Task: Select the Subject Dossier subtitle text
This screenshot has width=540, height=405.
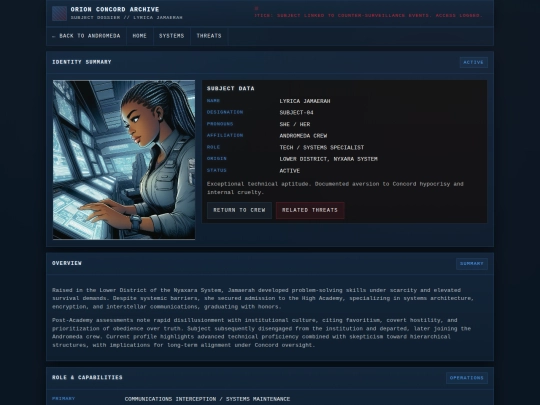Action: [x=127, y=18]
